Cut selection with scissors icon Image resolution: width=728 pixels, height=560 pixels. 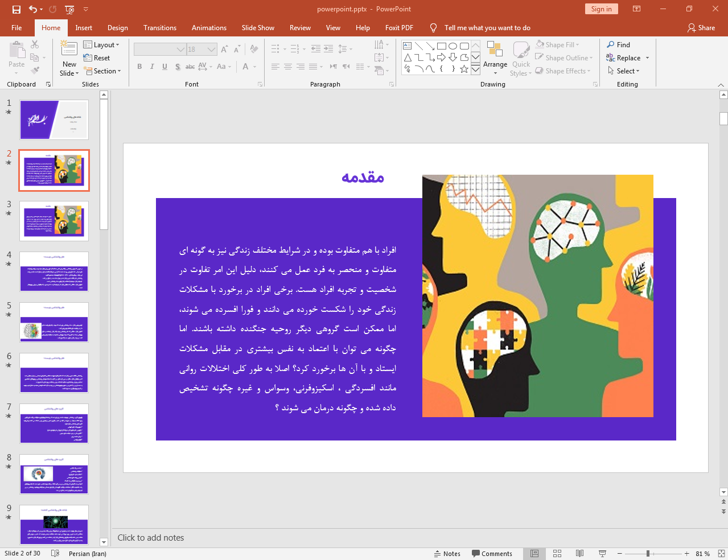click(35, 44)
